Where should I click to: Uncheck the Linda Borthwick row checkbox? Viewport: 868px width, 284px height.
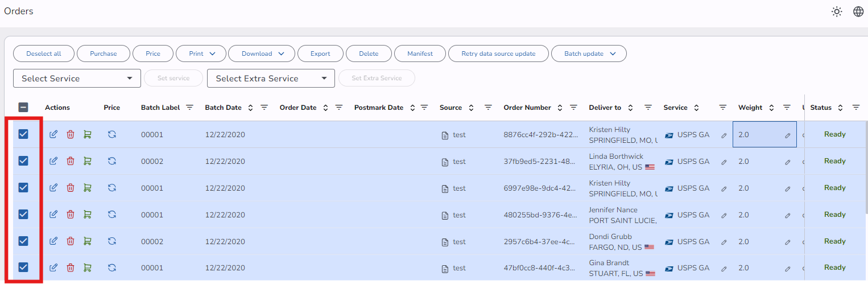coord(23,161)
